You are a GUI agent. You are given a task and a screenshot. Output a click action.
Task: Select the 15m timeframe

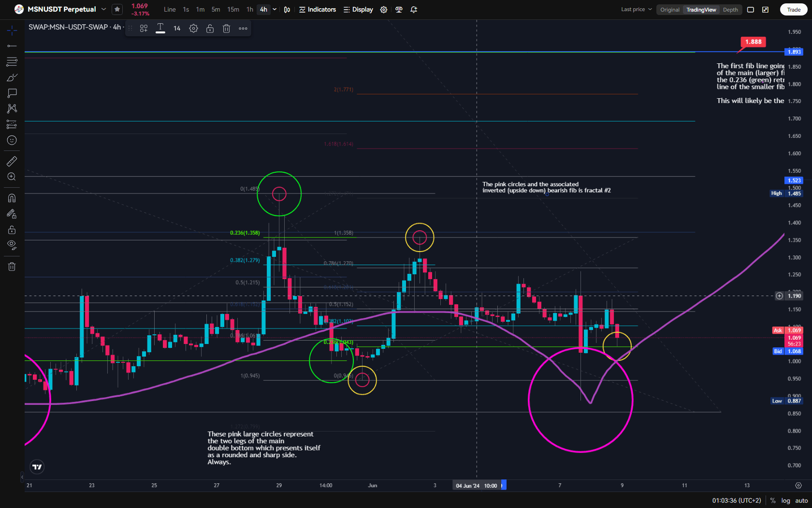click(x=233, y=9)
